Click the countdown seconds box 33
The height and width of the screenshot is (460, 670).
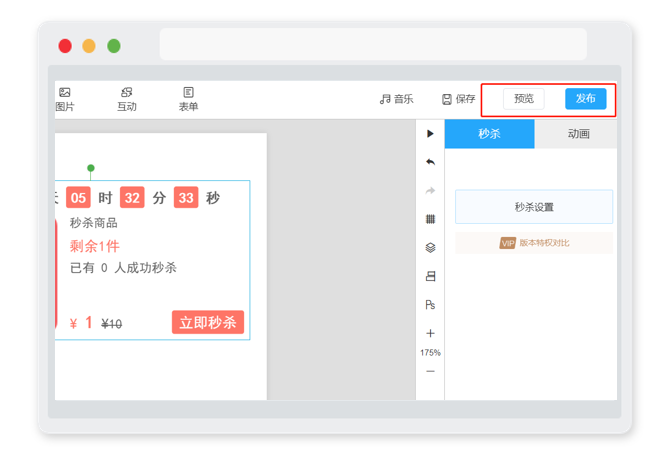186,197
